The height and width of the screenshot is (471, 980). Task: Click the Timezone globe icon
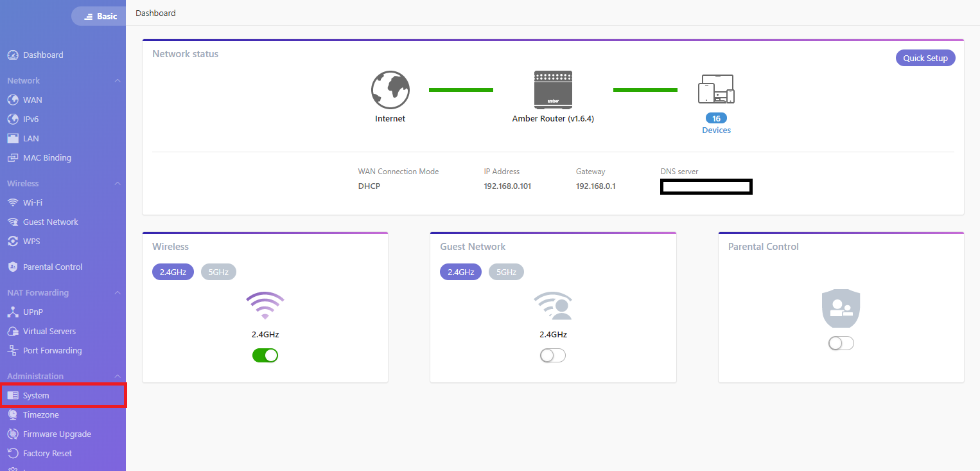coord(12,415)
